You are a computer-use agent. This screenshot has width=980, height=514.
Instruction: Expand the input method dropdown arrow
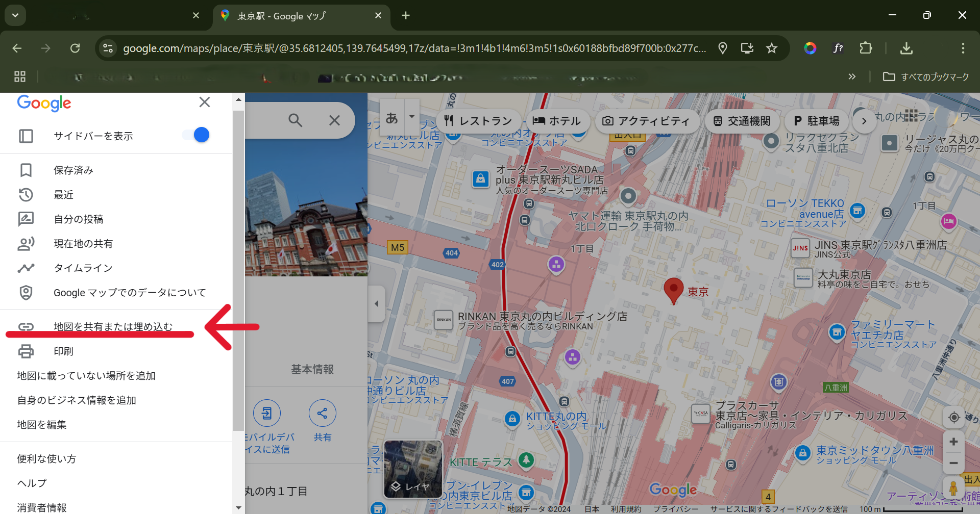click(412, 117)
